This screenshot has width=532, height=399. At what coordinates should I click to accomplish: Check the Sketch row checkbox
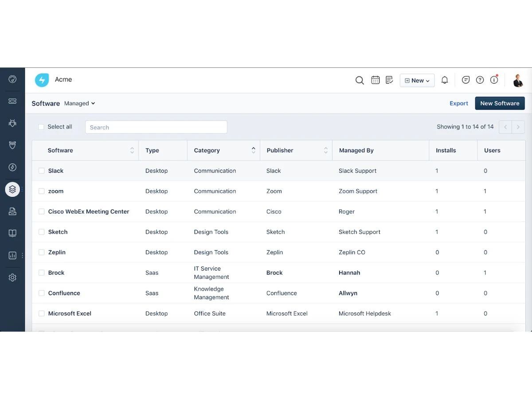click(x=42, y=232)
